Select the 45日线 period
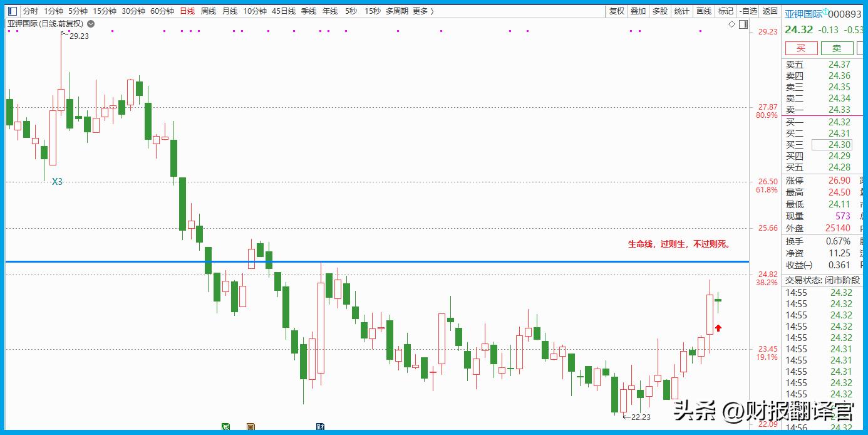The image size is (868, 435). (284, 11)
